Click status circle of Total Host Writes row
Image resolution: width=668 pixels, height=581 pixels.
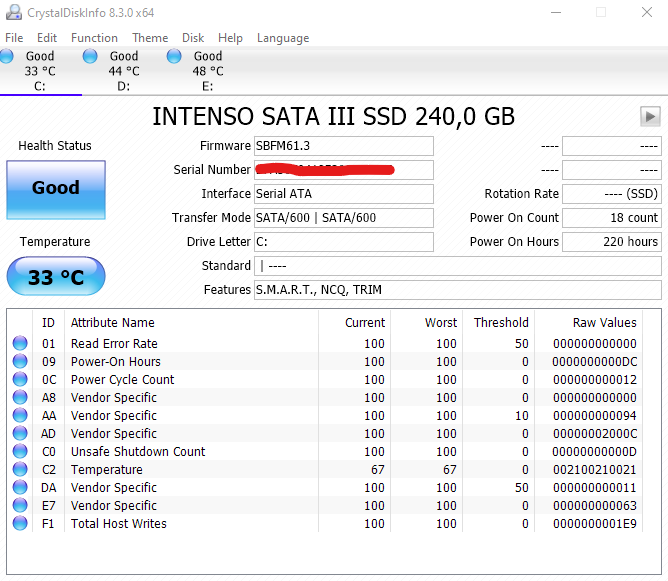(x=20, y=523)
